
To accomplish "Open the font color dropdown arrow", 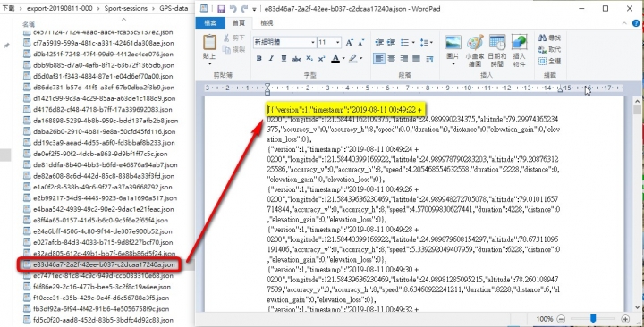I will tap(343, 59).
